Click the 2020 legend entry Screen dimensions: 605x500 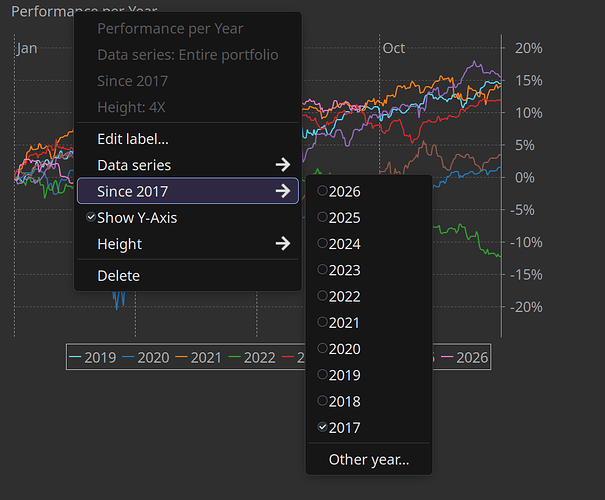pos(146,357)
